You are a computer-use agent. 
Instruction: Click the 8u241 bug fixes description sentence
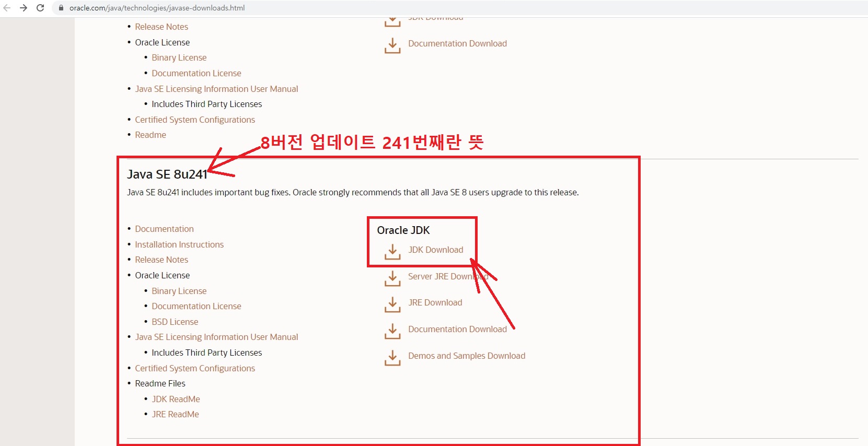point(353,192)
